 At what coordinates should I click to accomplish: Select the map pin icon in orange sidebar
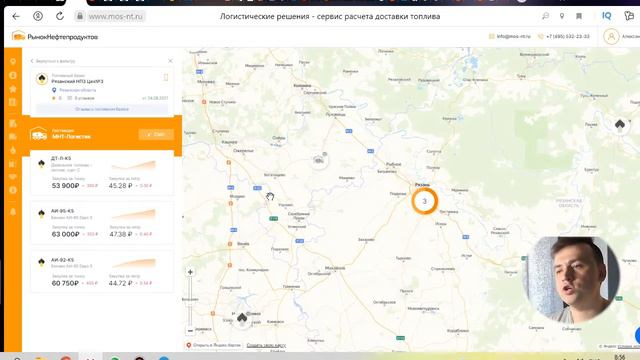pos(13,61)
